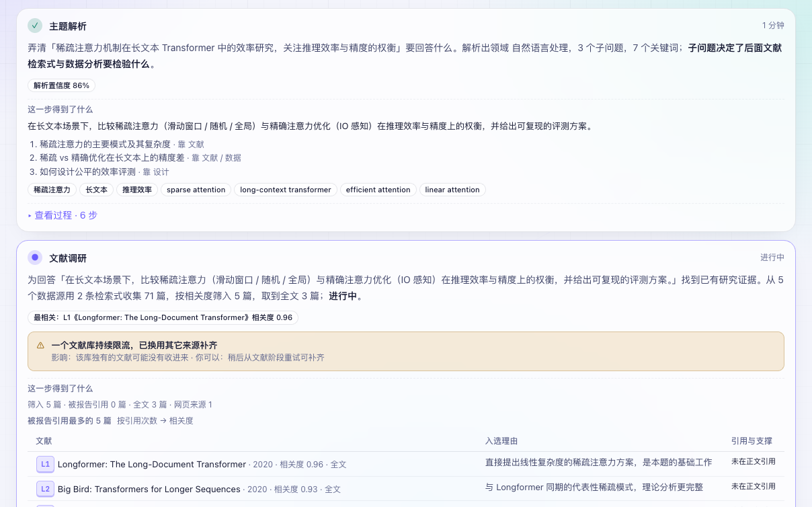Click the long-context transformer tag
This screenshot has height=507, width=812.
pyautogui.click(x=286, y=190)
